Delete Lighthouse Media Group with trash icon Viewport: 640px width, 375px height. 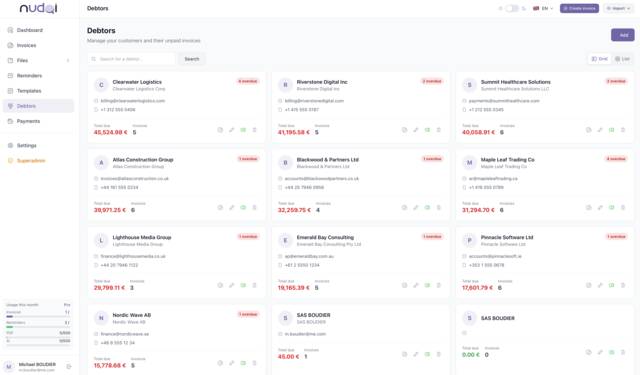(254, 285)
